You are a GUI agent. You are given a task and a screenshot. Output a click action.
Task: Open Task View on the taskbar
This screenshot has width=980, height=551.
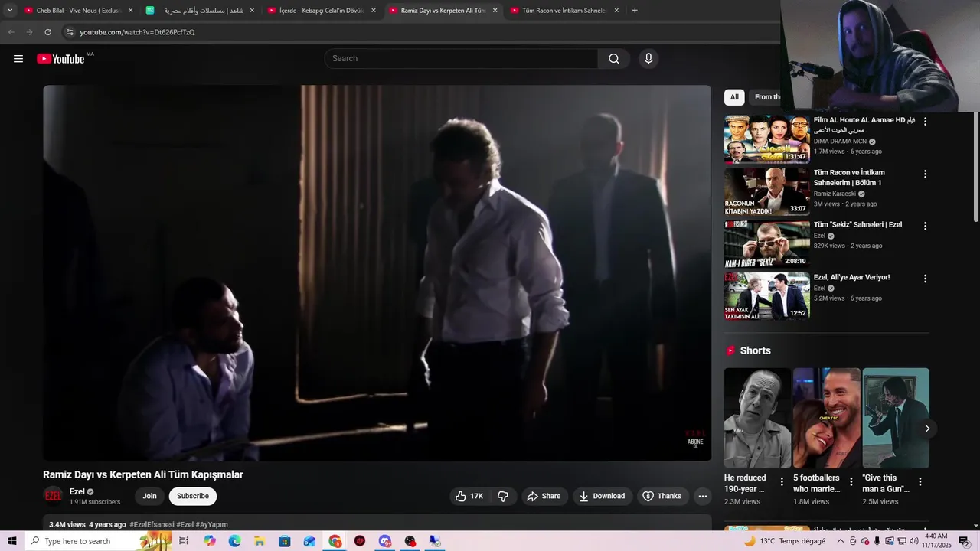point(184,541)
